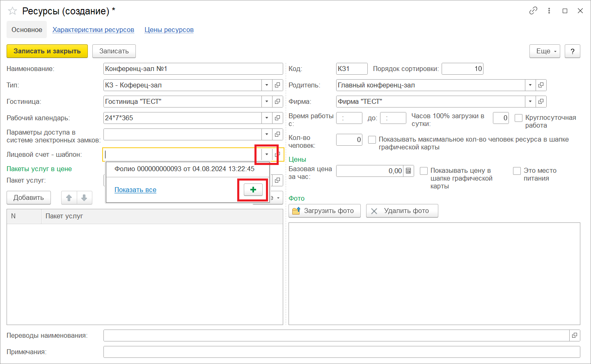Click Удалить фото button

(402, 211)
